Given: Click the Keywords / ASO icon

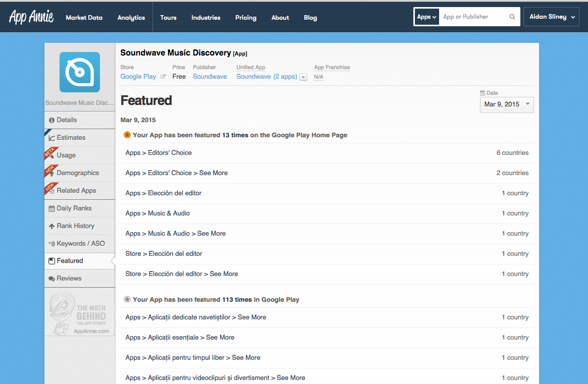Looking at the screenshot, I should tap(51, 244).
